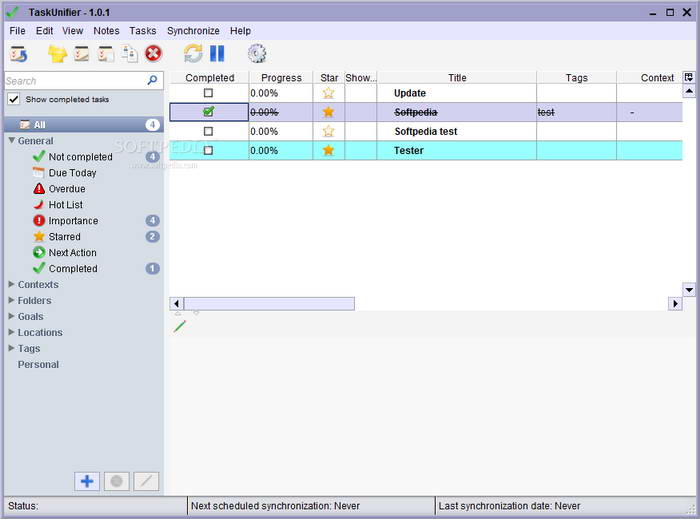Click the blue plus add button
The width and height of the screenshot is (700, 519).
point(87,481)
